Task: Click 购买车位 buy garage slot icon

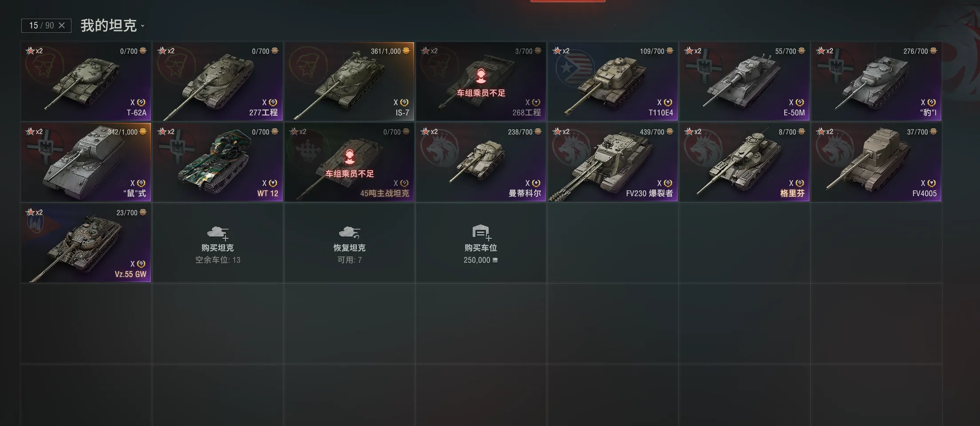Action: (482, 233)
